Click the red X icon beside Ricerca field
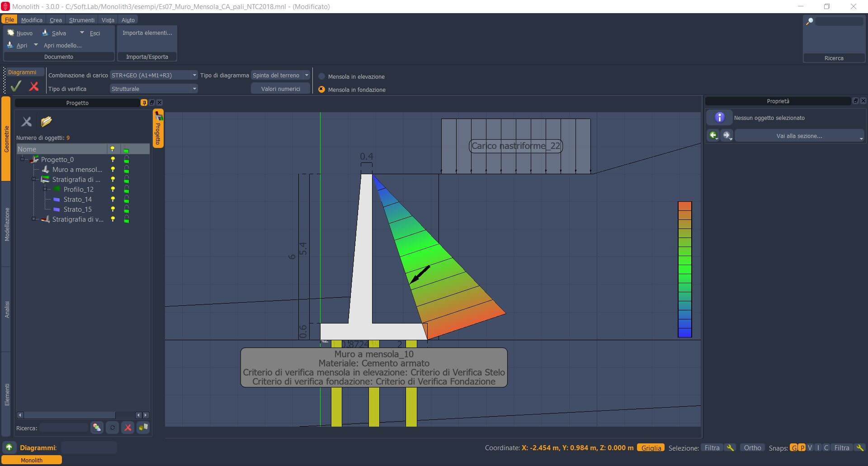868x466 pixels. [x=128, y=428]
